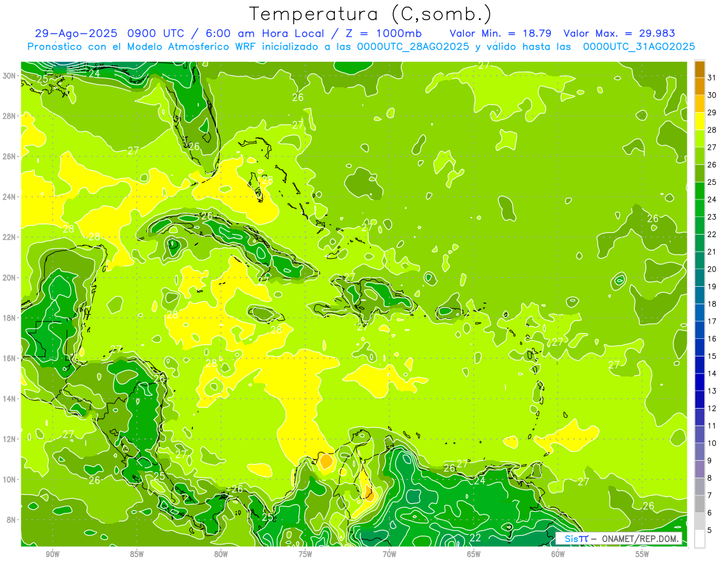The image size is (728, 562).
Task: Click the "55W" longitude axis label
Action: pyautogui.click(x=642, y=554)
